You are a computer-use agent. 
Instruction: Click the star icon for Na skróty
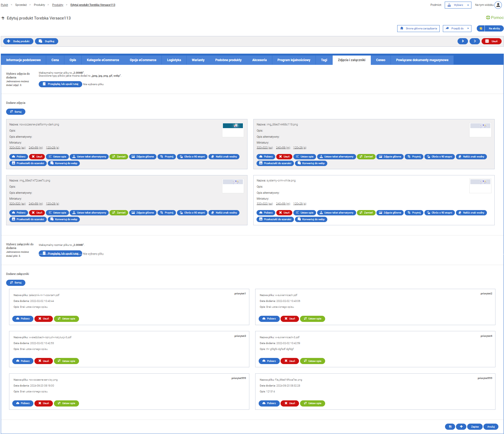point(481,29)
